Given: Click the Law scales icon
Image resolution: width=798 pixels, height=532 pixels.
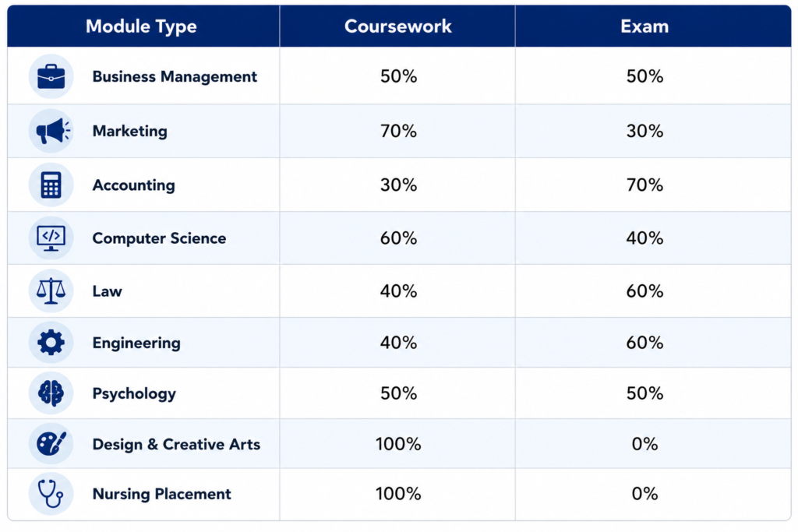Looking at the screenshot, I should [51, 291].
